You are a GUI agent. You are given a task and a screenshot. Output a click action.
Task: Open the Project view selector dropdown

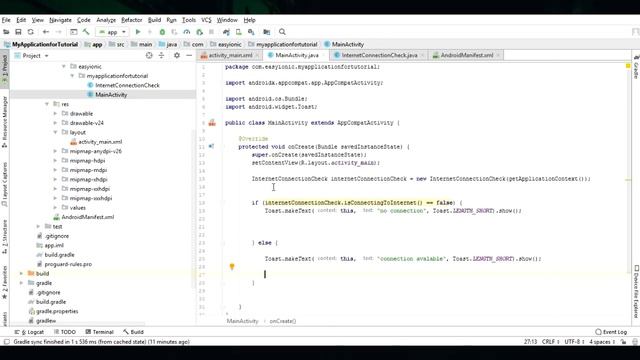(32, 56)
